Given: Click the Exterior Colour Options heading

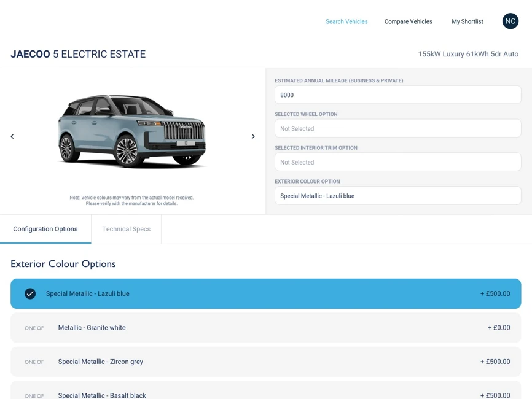Looking at the screenshot, I should tap(63, 264).
